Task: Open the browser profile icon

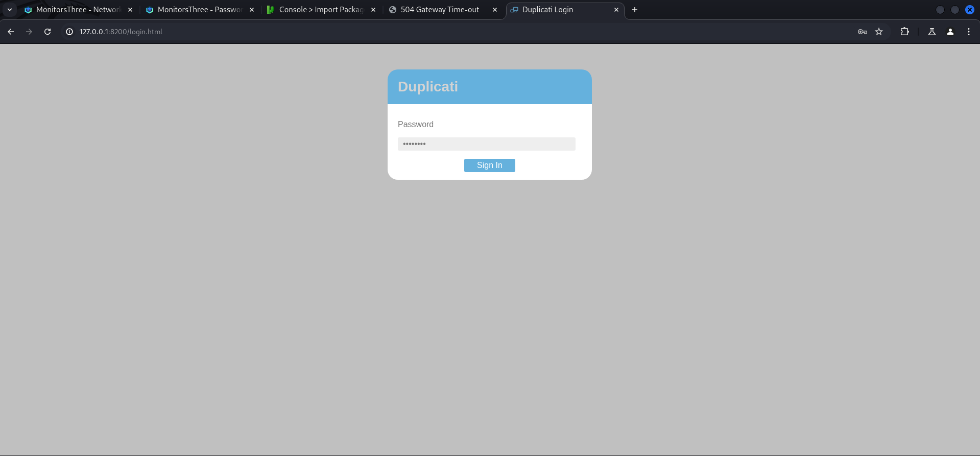Action: coord(950,32)
